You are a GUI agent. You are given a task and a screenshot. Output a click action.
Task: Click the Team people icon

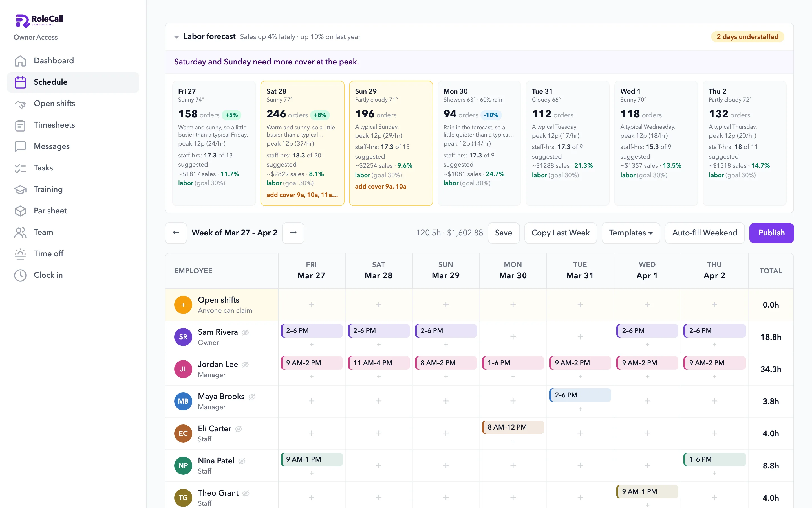click(20, 233)
